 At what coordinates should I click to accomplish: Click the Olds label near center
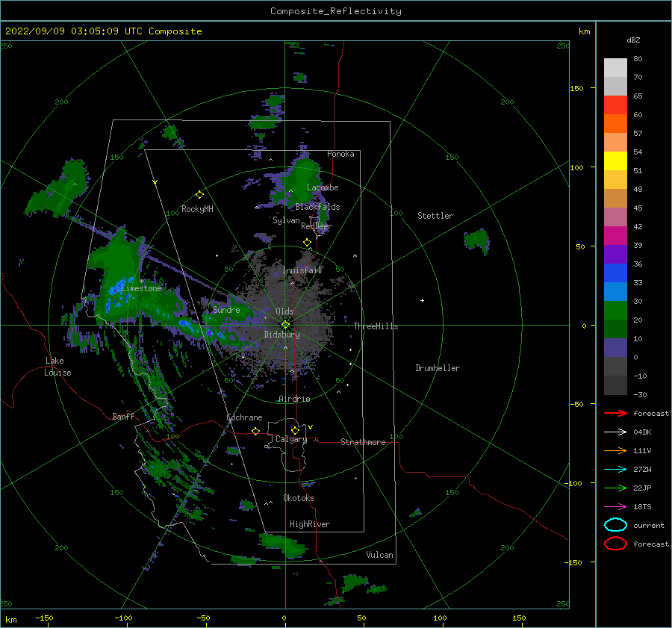tap(284, 311)
